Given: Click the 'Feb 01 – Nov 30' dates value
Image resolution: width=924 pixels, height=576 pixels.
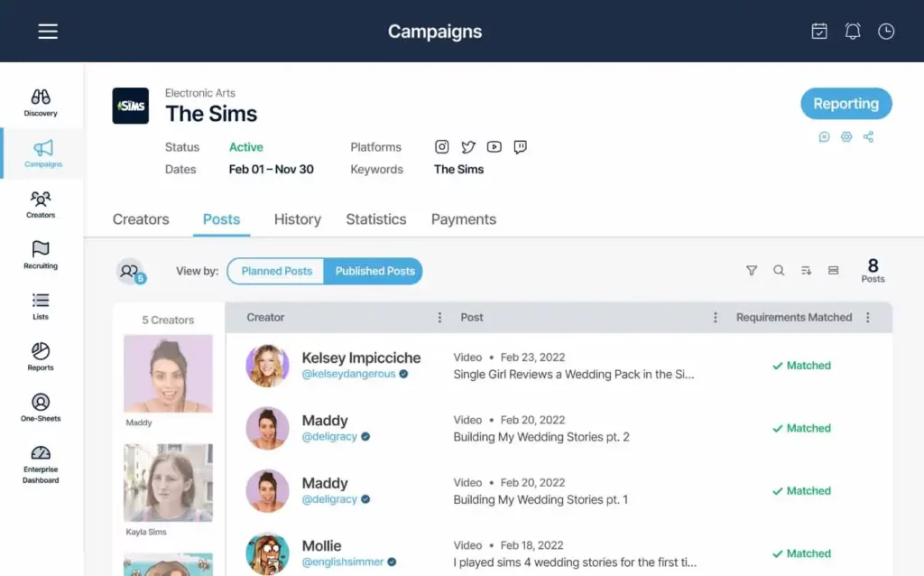Looking at the screenshot, I should (x=271, y=169).
